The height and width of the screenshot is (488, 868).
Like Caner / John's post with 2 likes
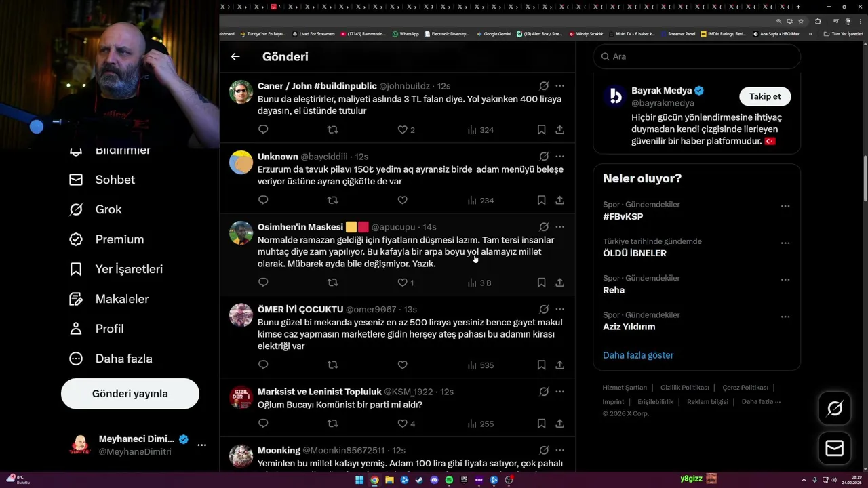pyautogui.click(x=406, y=129)
